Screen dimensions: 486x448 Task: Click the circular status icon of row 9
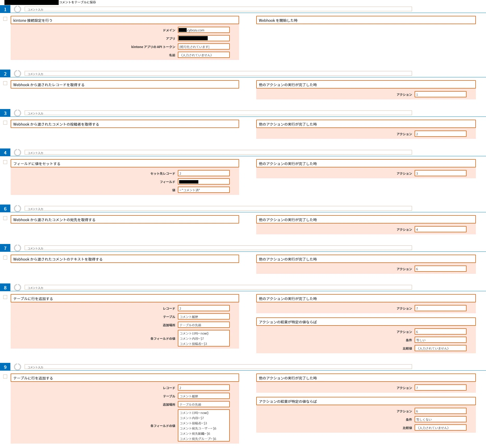click(x=17, y=367)
